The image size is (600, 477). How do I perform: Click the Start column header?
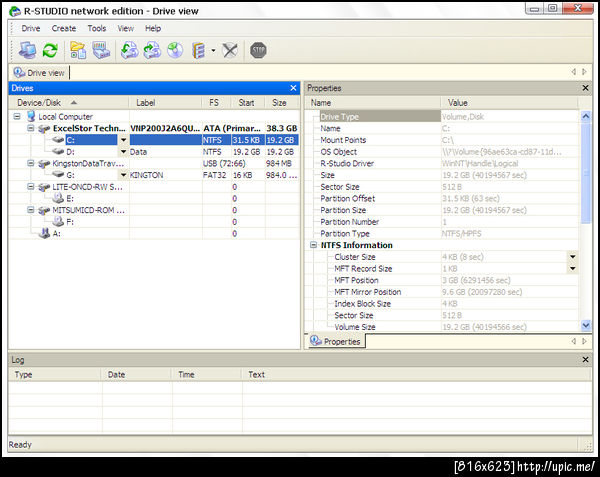247,103
